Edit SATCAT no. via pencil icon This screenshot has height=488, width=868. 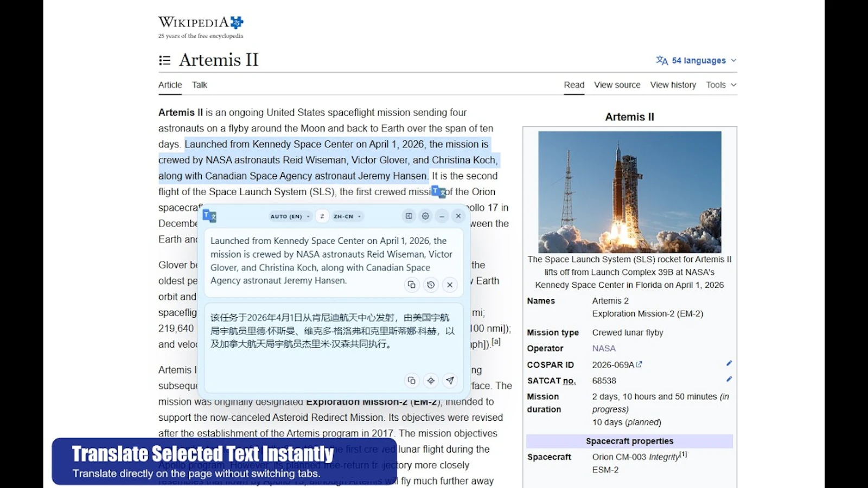[729, 379]
